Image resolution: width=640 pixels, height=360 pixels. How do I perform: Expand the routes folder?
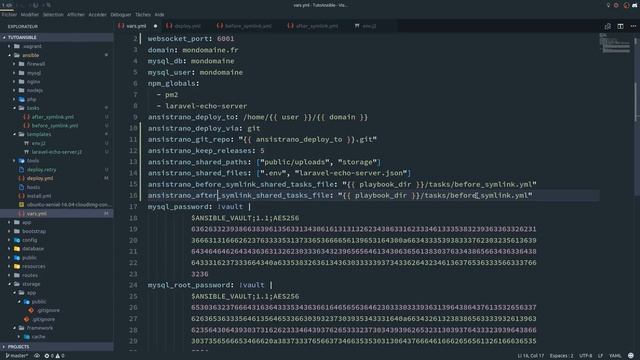tap(57, 275)
